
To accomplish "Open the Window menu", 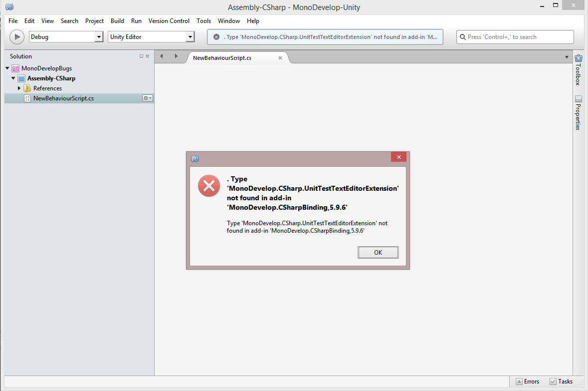I will click(229, 21).
